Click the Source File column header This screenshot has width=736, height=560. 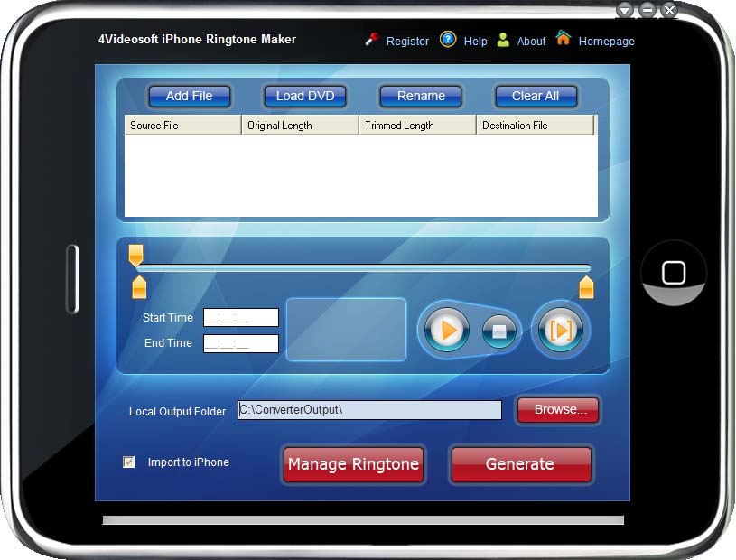click(182, 126)
